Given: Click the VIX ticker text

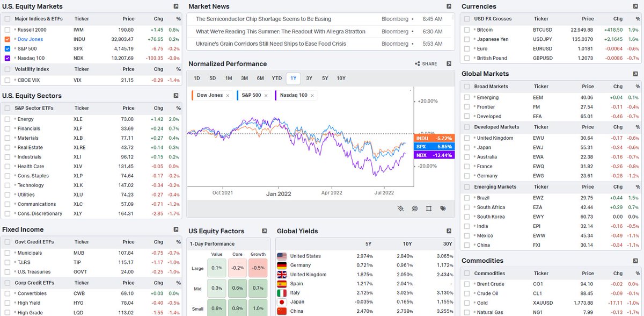Looking at the screenshot, I should pyautogui.click(x=77, y=80).
